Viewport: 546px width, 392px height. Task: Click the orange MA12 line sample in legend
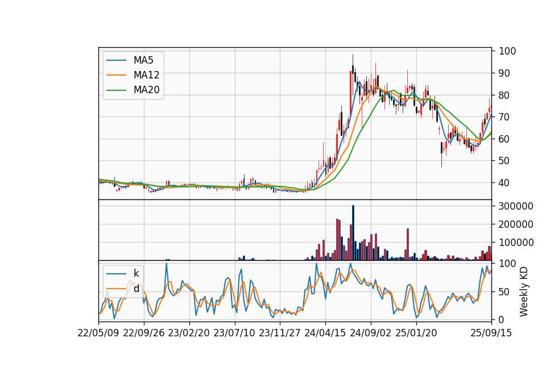click(x=116, y=75)
